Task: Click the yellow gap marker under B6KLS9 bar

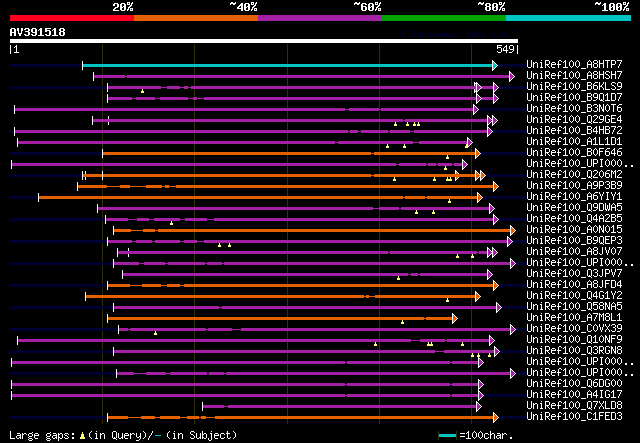Action: pos(142,91)
